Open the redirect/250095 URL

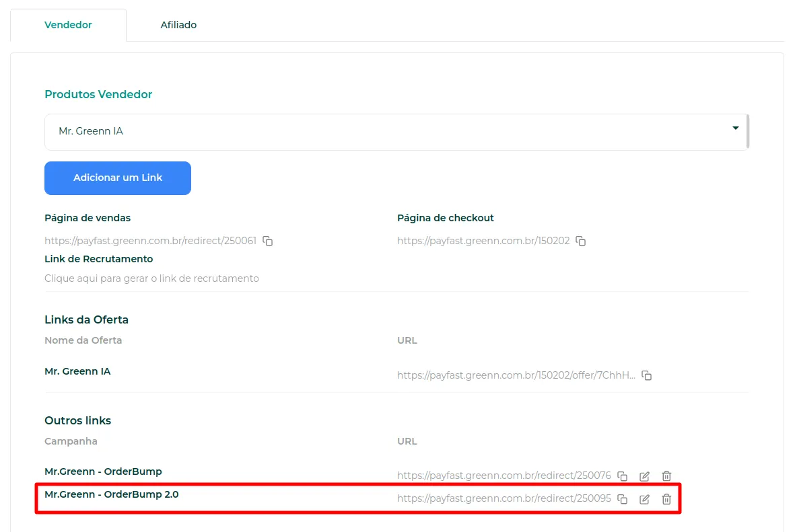click(x=504, y=499)
